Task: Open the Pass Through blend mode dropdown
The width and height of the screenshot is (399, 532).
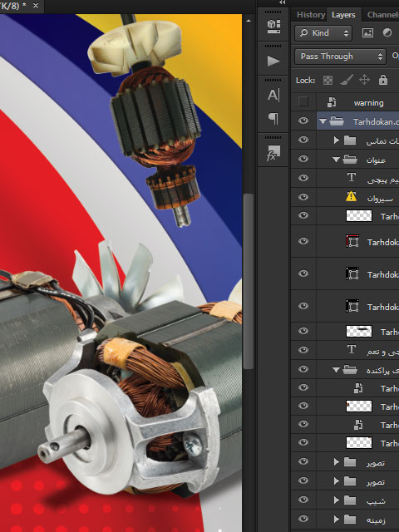Action: (x=341, y=57)
